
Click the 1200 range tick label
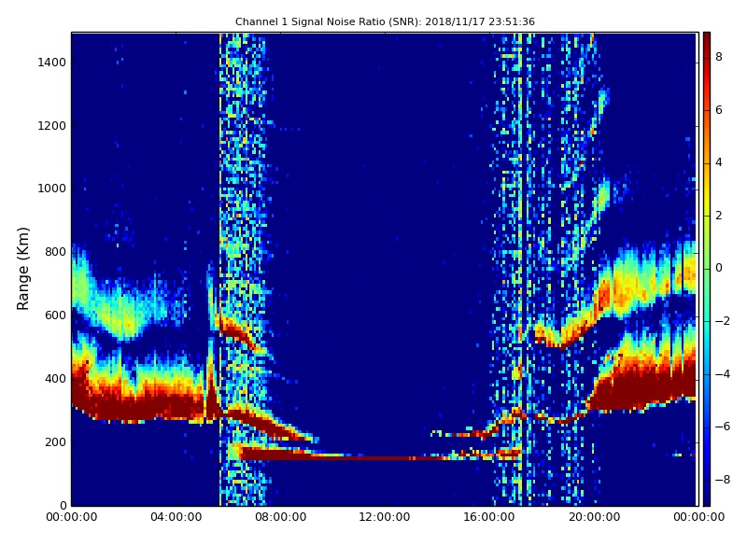pyautogui.click(x=52, y=126)
